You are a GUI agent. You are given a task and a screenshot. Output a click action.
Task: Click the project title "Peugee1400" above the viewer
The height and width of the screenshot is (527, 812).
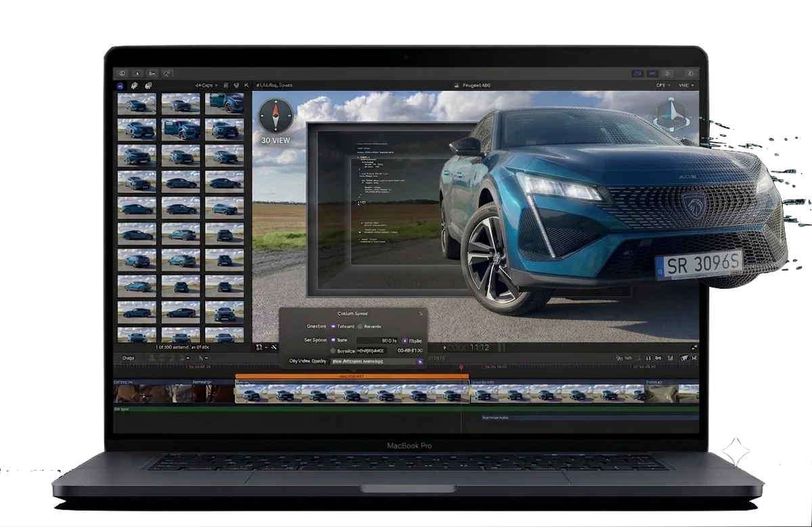click(476, 86)
